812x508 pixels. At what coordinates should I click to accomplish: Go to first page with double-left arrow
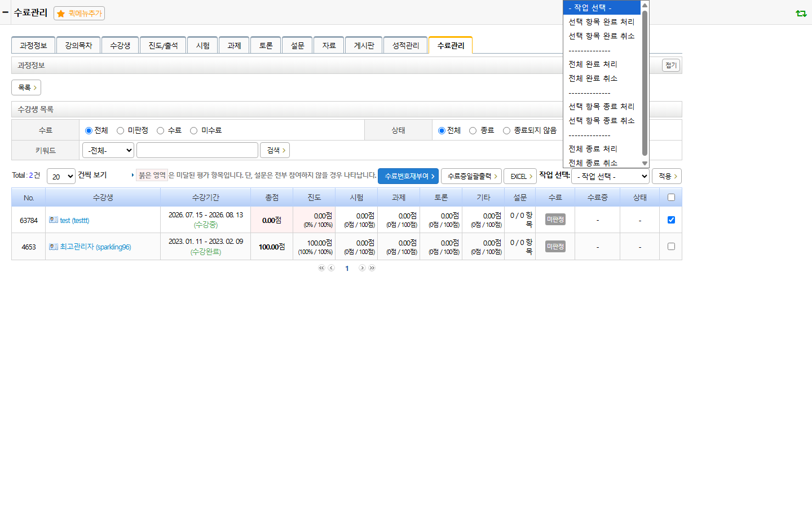click(321, 268)
